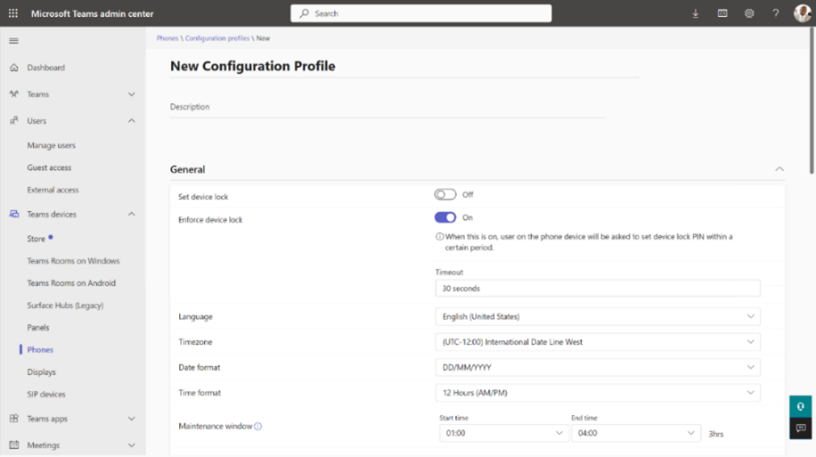816x457 pixels.
Task: Click the user profile avatar
Action: (802, 13)
